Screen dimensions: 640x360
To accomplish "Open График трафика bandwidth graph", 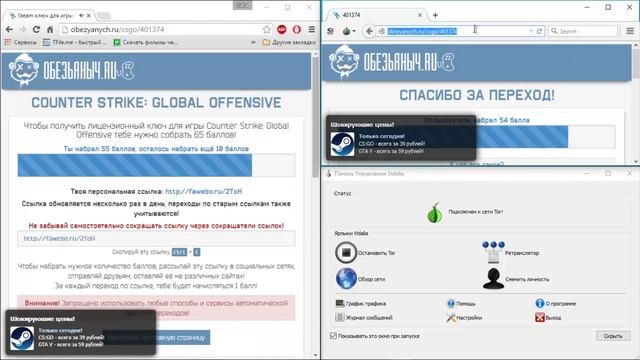I will (360, 303).
